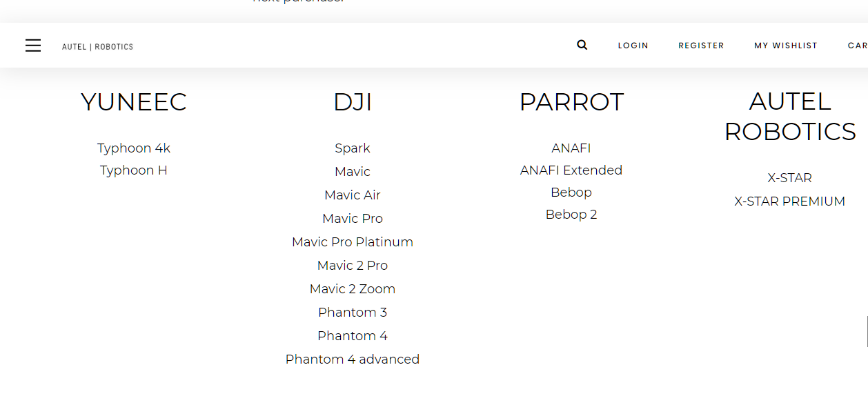Click the page scrollbar handle
The image size is (868, 394).
click(867, 331)
